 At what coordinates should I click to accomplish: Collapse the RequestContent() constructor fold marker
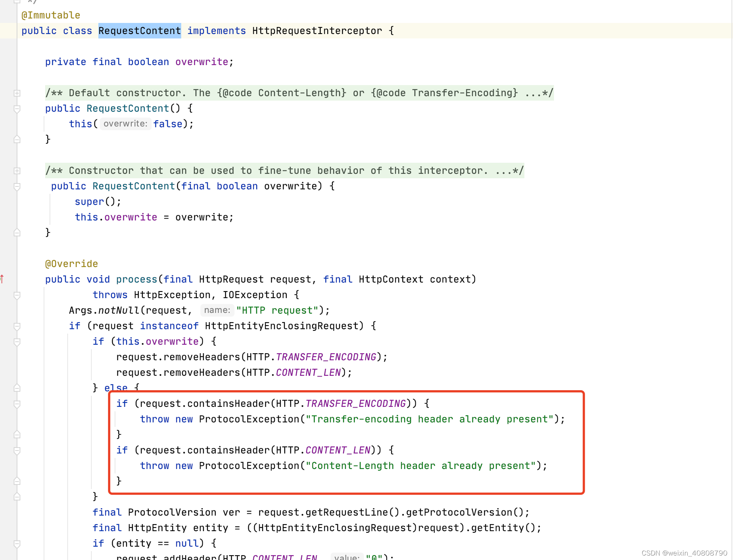point(17,108)
